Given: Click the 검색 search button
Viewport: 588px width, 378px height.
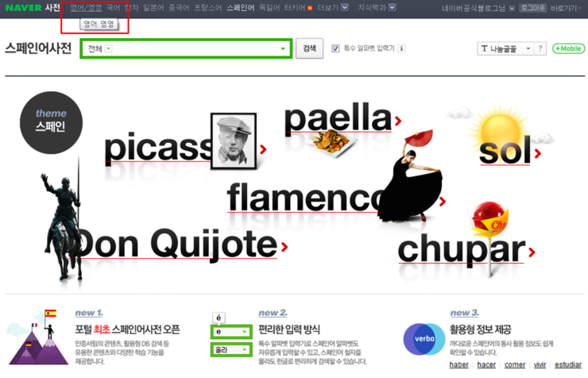Looking at the screenshot, I should pos(309,48).
